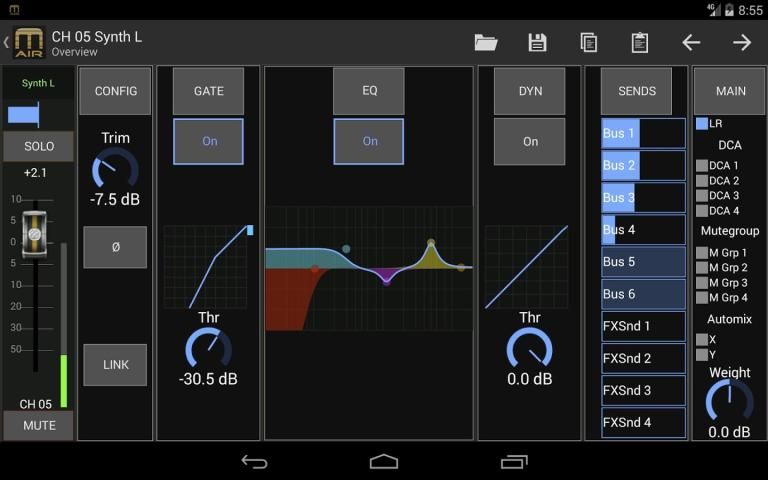Toggle the GATE On switch

209,141
